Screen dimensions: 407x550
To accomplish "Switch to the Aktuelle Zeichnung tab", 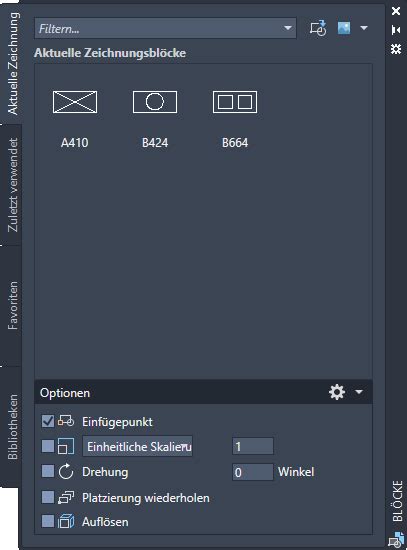I will (12, 63).
